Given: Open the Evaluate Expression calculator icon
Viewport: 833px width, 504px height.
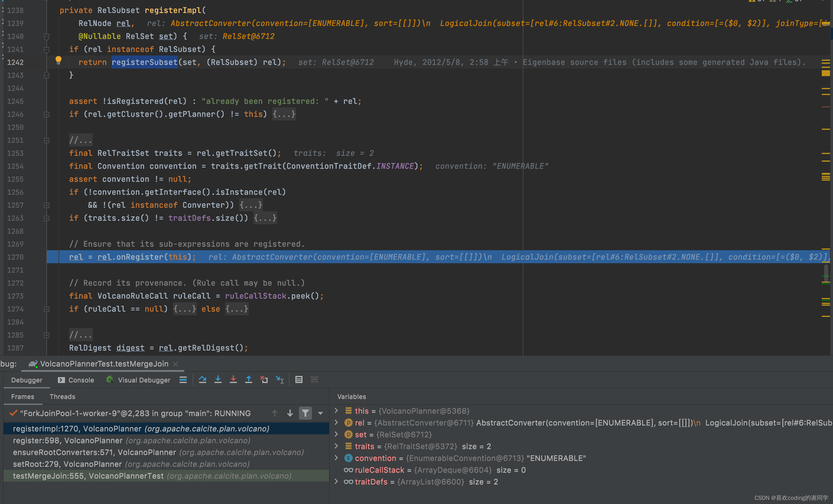Looking at the screenshot, I should click(299, 380).
